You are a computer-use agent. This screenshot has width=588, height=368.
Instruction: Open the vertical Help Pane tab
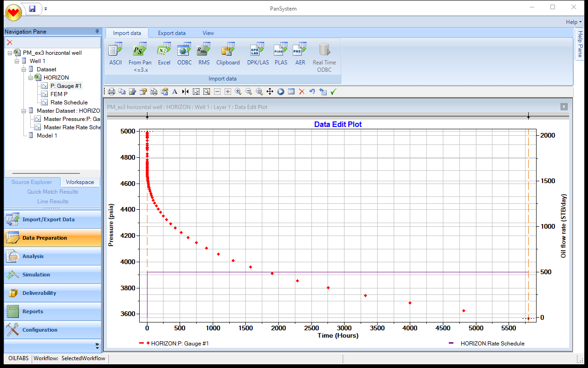[x=580, y=44]
